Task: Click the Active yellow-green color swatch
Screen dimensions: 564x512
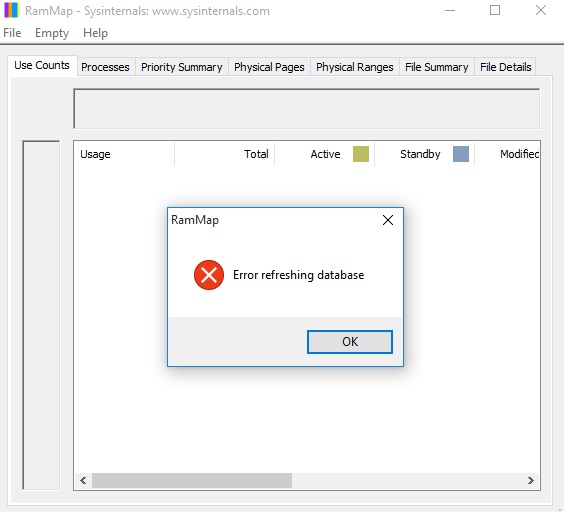Action: 361,154
